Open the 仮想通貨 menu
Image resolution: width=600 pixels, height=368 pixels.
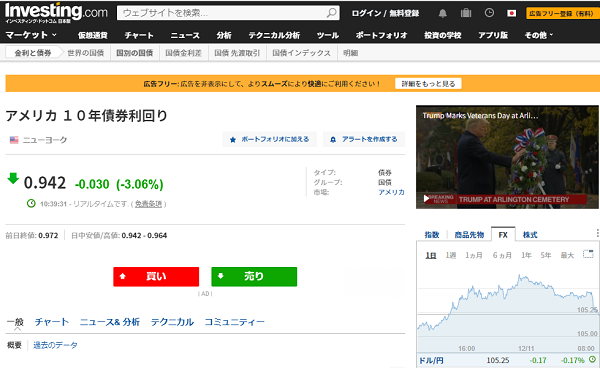[93, 35]
